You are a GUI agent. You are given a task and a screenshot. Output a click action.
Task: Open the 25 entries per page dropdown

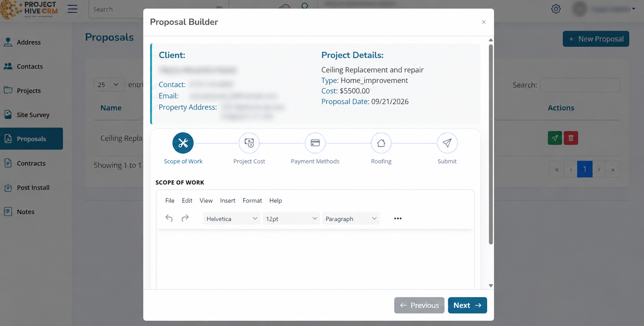pos(109,85)
